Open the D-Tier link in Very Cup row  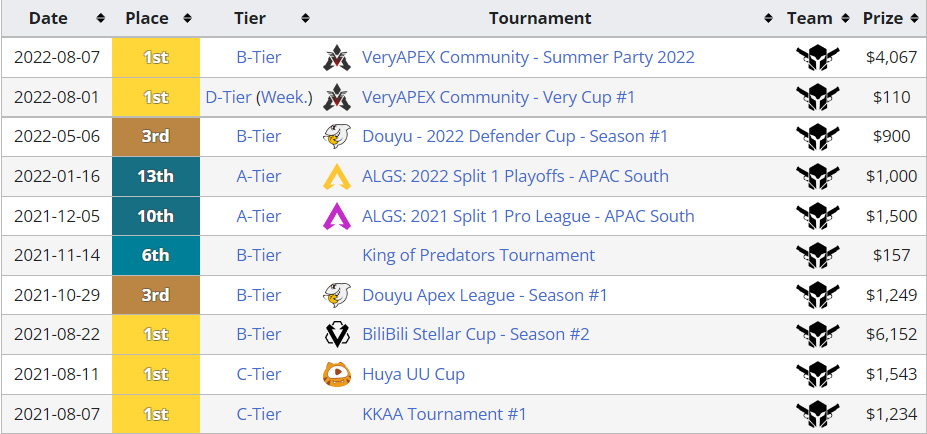click(x=228, y=98)
